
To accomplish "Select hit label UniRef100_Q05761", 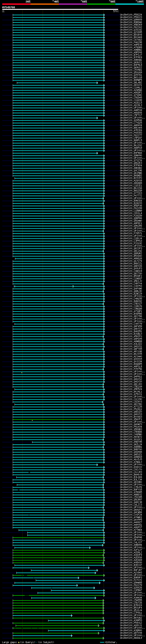I will 131,75.
